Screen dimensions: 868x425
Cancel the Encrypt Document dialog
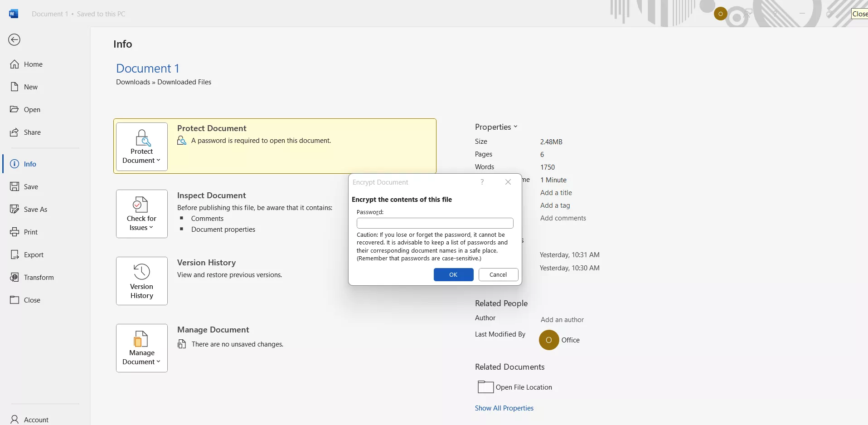tap(498, 275)
